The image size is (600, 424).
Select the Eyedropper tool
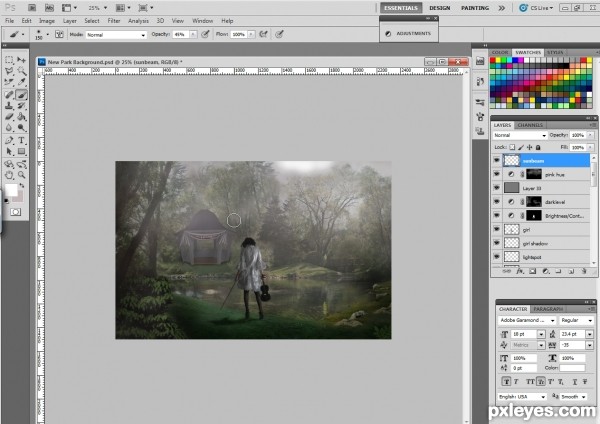[21, 82]
